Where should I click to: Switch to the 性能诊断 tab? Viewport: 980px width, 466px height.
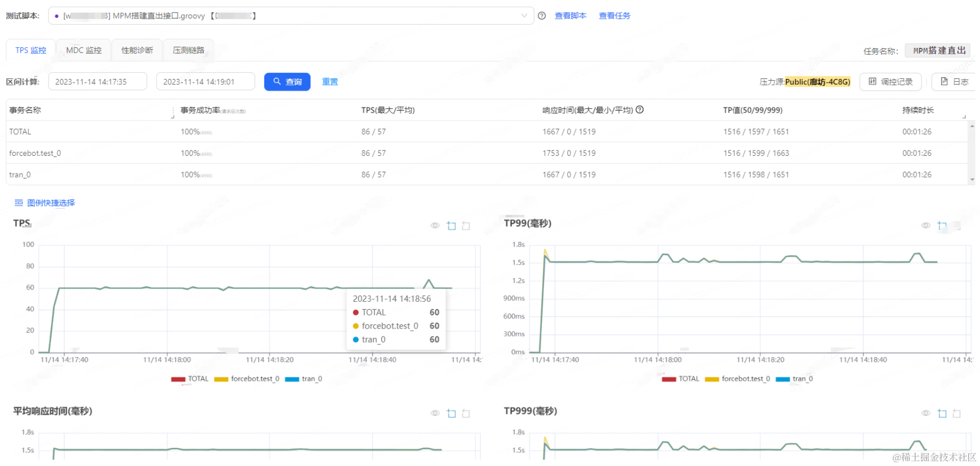pyautogui.click(x=137, y=50)
